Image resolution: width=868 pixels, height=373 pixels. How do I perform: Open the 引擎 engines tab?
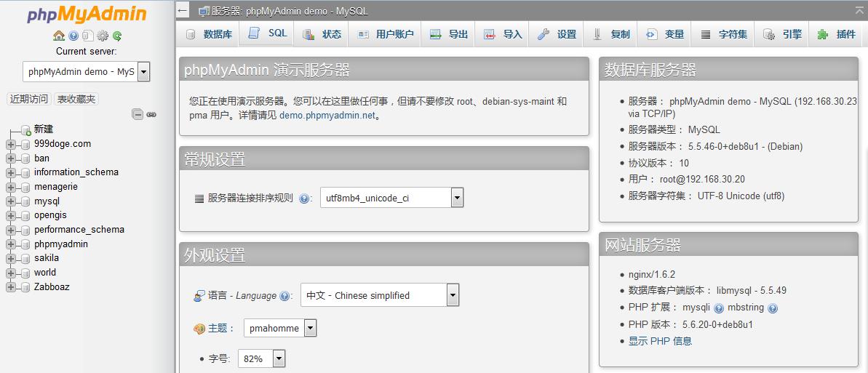pos(782,34)
